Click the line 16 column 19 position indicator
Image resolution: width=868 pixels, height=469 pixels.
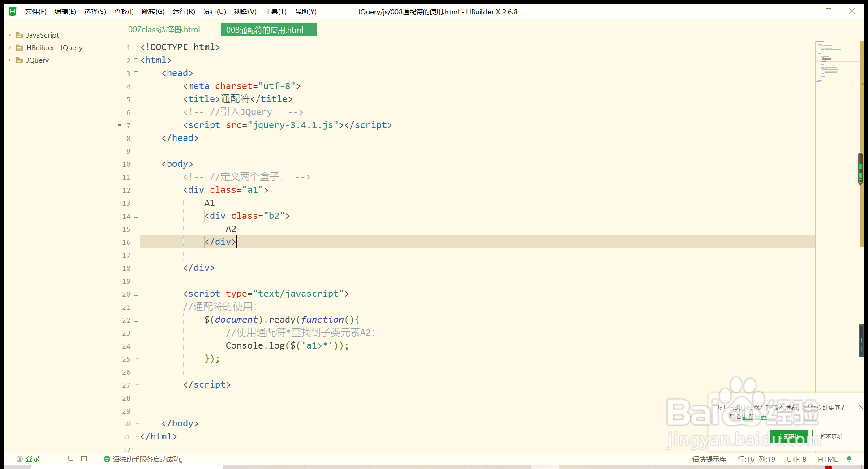tap(756, 459)
